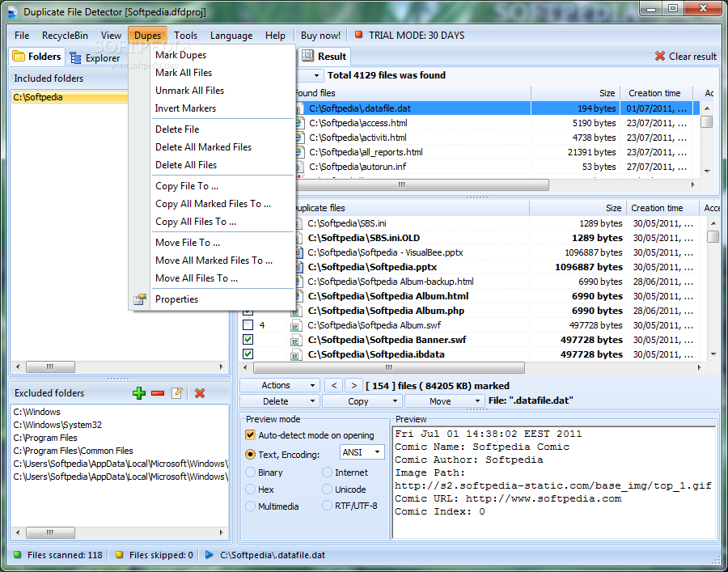Select the Text, Encoding radio button
728x572 pixels.
click(x=250, y=454)
